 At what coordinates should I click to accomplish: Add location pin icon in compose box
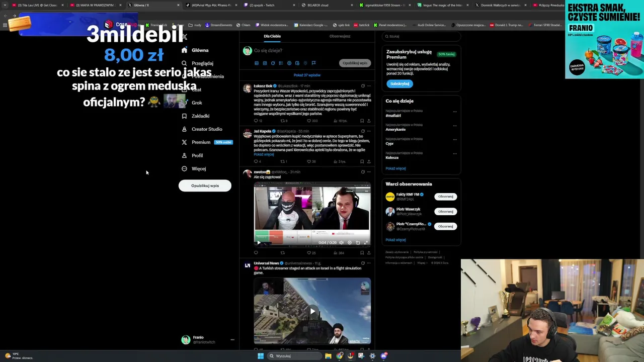305,63
